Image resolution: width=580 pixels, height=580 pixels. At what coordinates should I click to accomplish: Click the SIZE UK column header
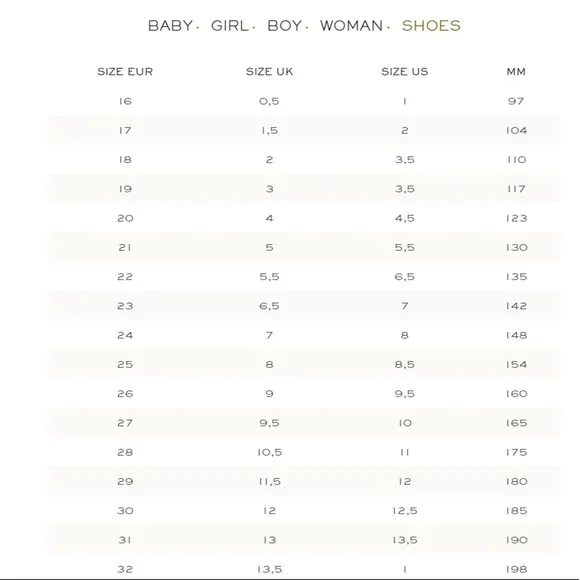[269, 72]
